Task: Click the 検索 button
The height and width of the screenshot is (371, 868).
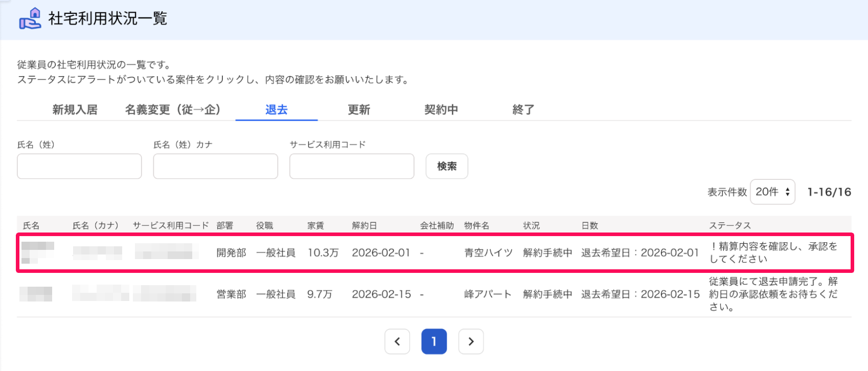Action: coord(447,166)
